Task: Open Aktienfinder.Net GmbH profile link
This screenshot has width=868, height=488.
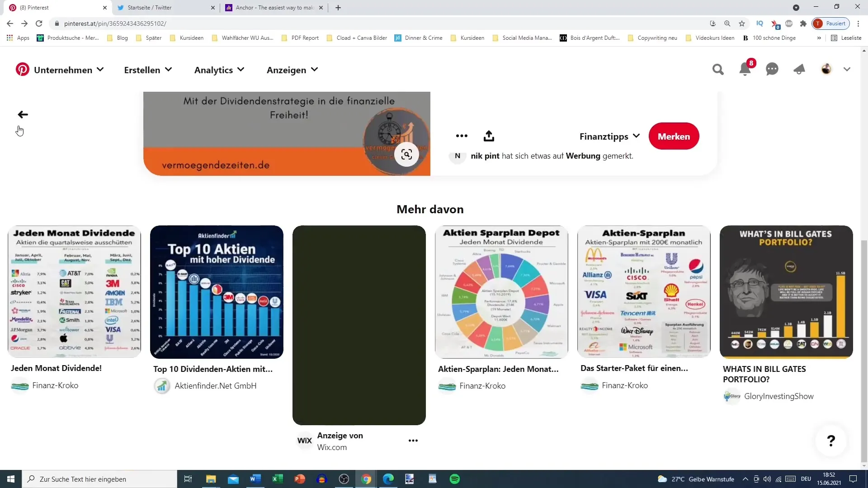Action: tap(216, 386)
